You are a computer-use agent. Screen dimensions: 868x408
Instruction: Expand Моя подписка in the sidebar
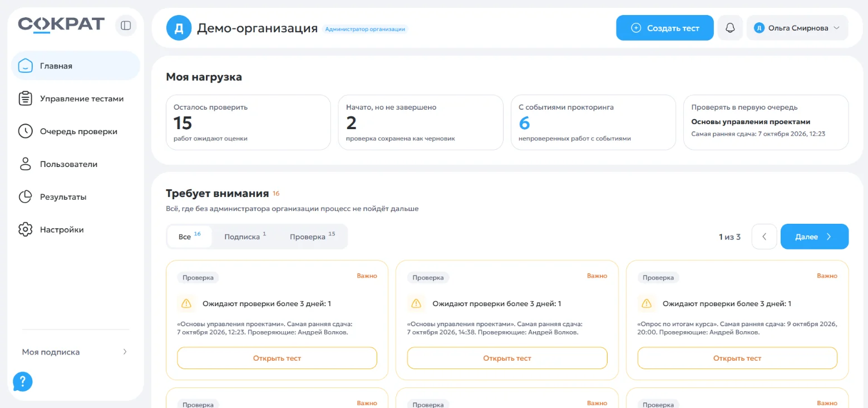tap(75, 352)
